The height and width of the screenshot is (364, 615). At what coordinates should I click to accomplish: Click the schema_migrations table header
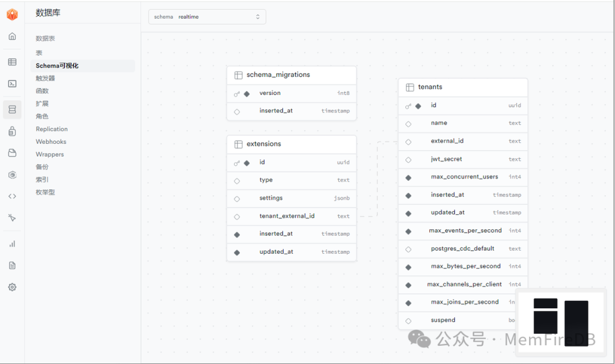click(291, 75)
